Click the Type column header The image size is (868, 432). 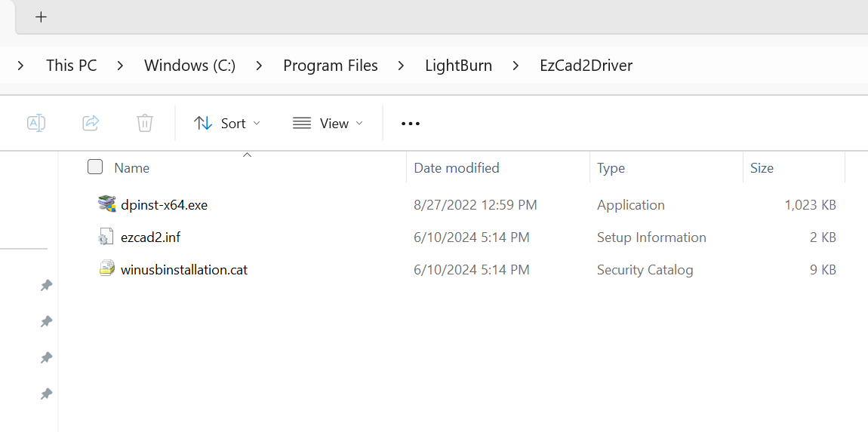(611, 167)
